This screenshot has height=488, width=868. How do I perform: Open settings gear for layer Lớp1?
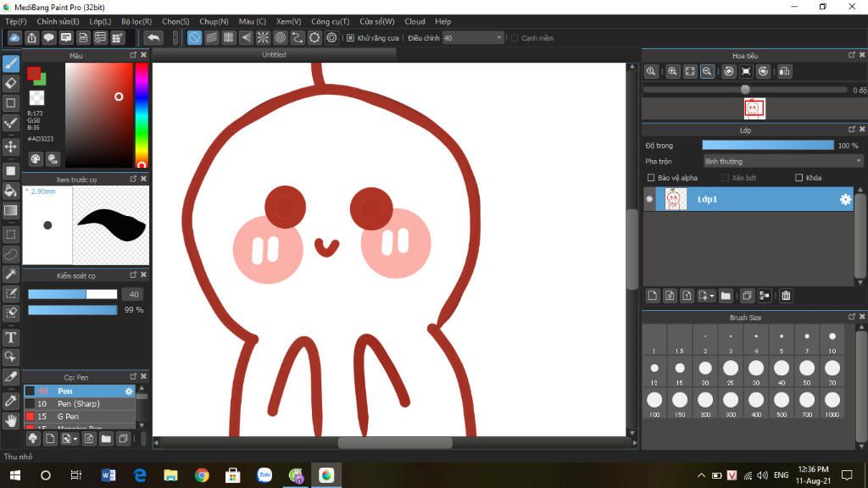(x=844, y=199)
